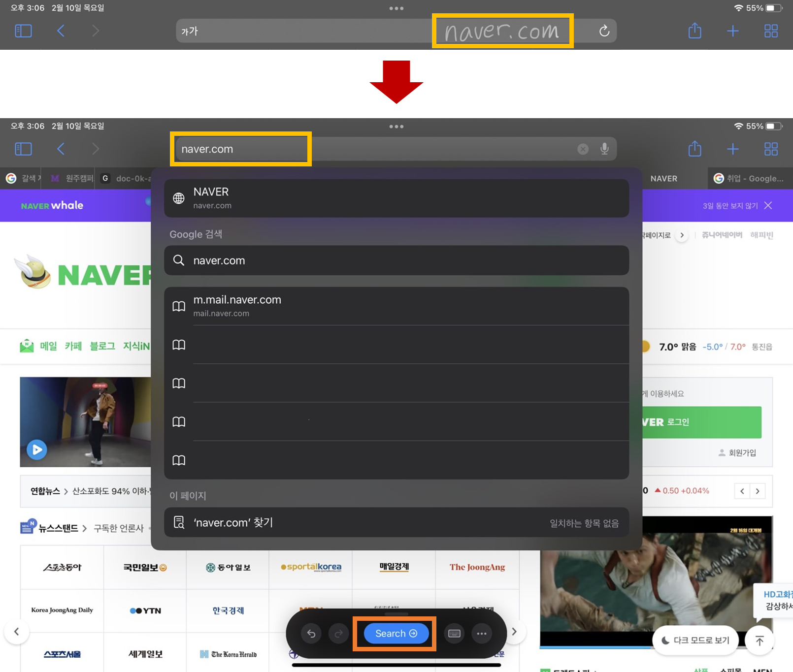
Task: Choose Google search for naver.com
Action: 396,260
